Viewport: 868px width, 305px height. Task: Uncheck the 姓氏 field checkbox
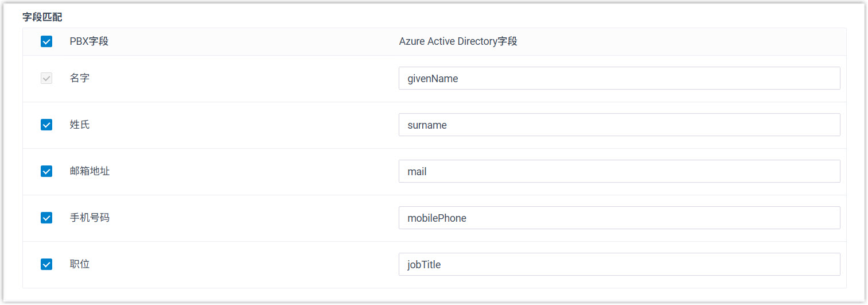click(x=46, y=125)
